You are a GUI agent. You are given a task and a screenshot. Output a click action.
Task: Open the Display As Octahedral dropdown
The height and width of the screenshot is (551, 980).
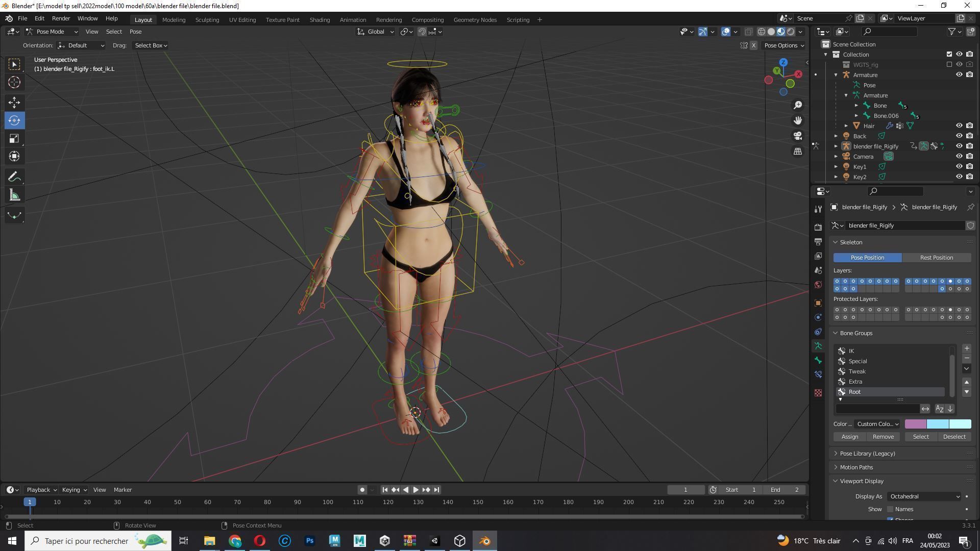coord(924,496)
